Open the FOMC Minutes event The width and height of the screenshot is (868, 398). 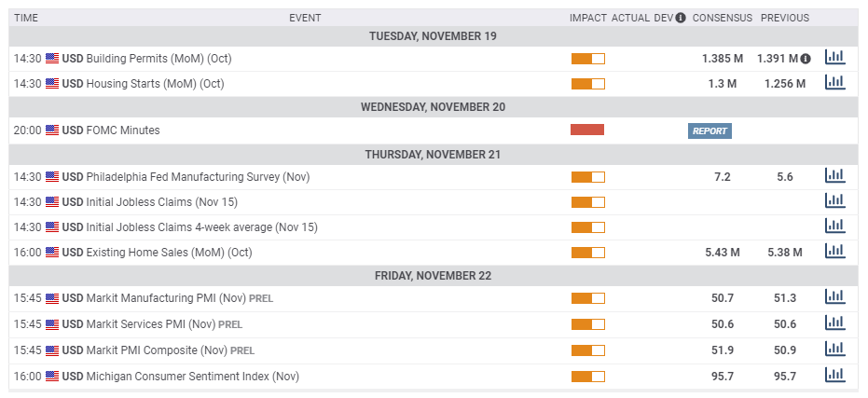(123, 130)
